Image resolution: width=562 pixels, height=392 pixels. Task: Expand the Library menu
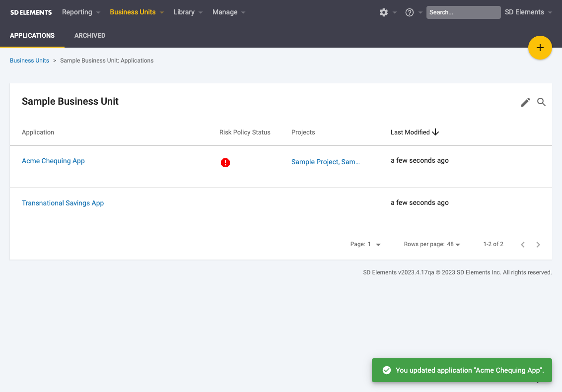click(188, 12)
